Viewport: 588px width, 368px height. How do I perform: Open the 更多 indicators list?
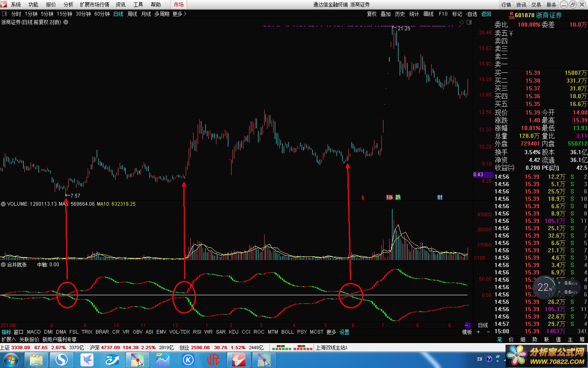[x=331, y=332]
